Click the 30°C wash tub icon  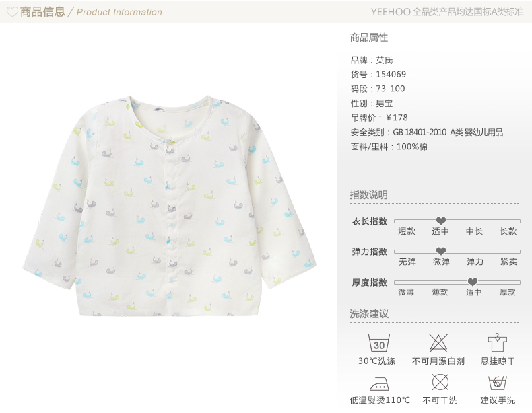coord(379,343)
